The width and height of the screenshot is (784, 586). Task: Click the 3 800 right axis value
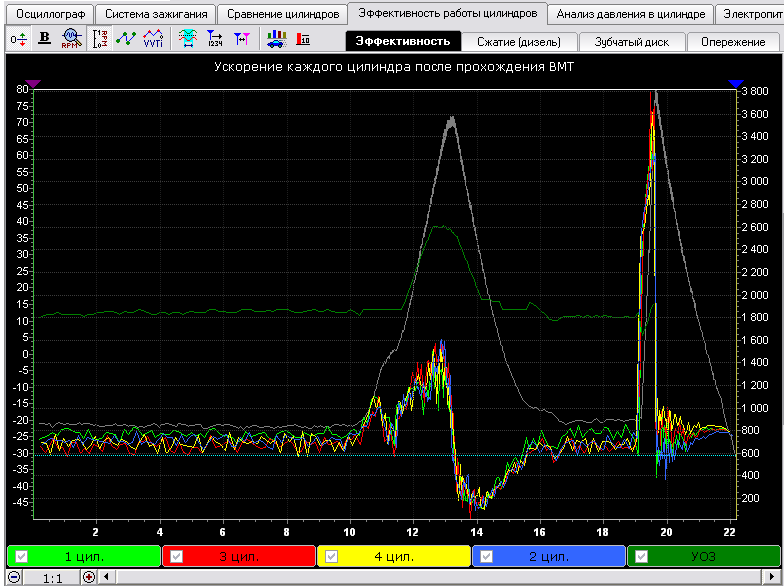click(755, 91)
